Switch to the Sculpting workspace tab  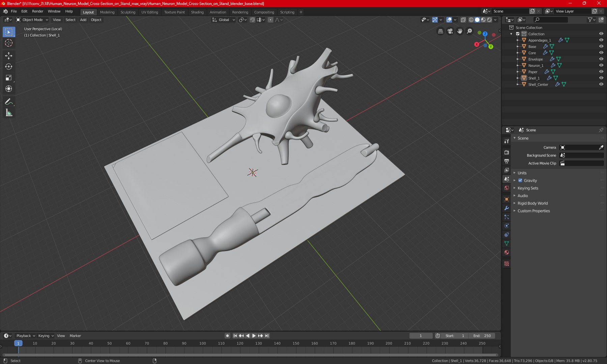click(x=128, y=12)
